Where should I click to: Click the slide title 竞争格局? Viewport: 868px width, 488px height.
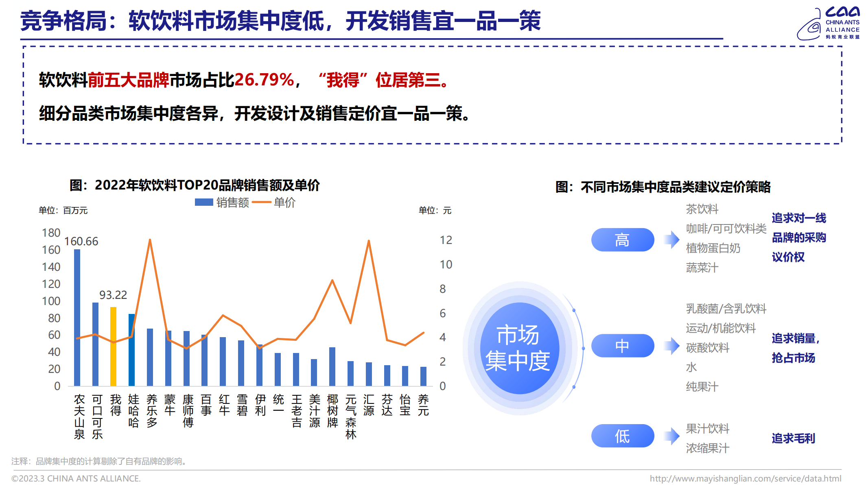point(64,21)
